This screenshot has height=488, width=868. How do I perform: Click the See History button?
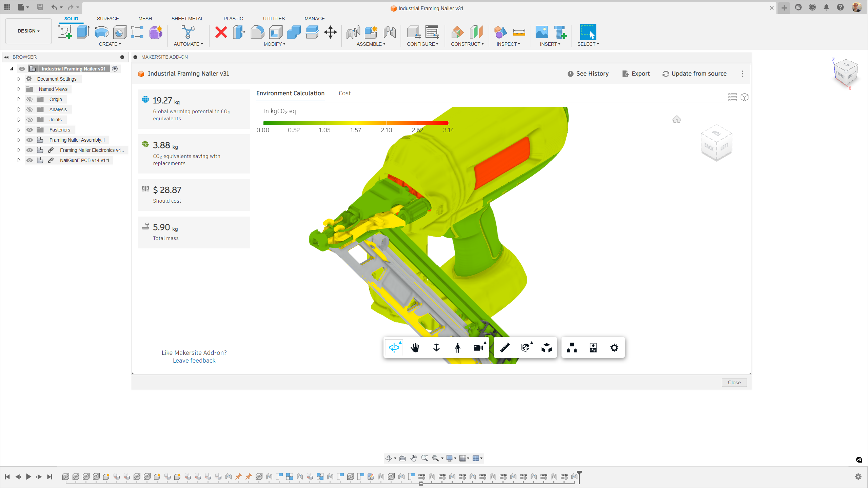click(x=588, y=73)
